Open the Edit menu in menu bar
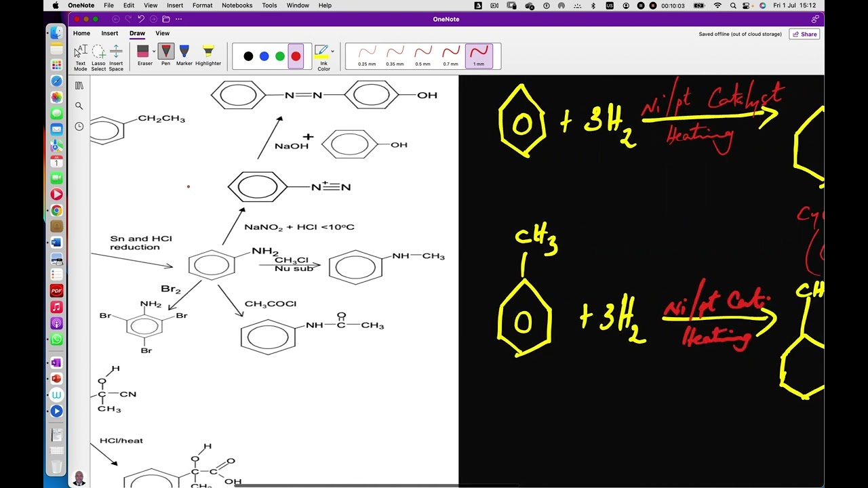The width and height of the screenshot is (868, 488). click(x=129, y=5)
